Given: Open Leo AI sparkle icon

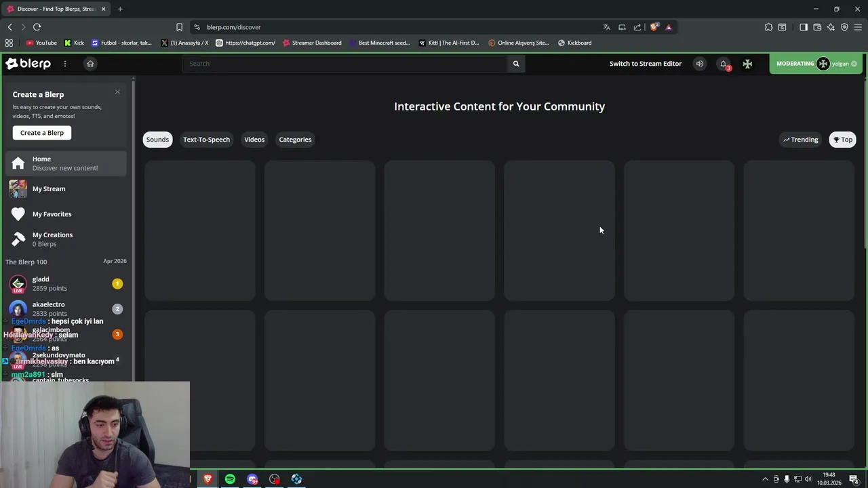Looking at the screenshot, I should click(831, 27).
